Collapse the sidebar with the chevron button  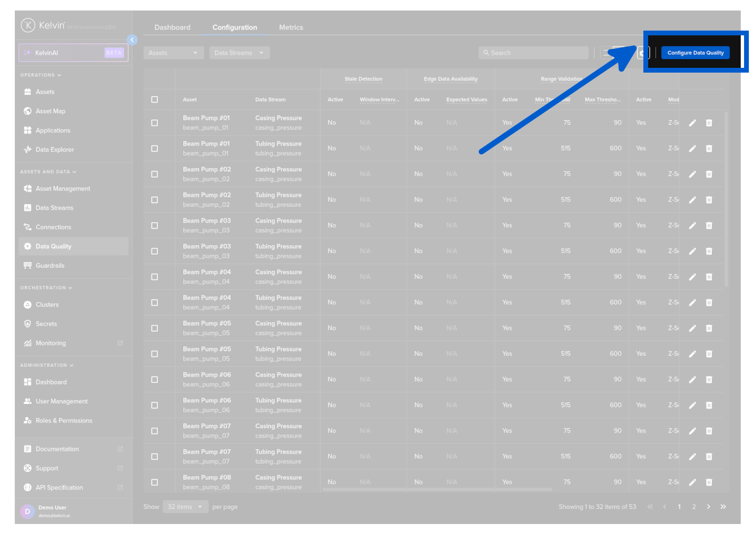click(x=132, y=40)
